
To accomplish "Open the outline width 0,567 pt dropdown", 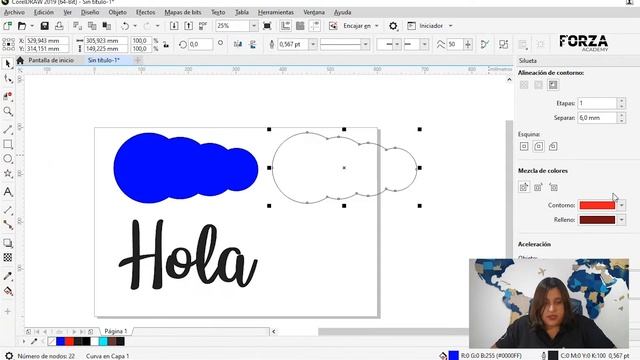I will point(313,44).
